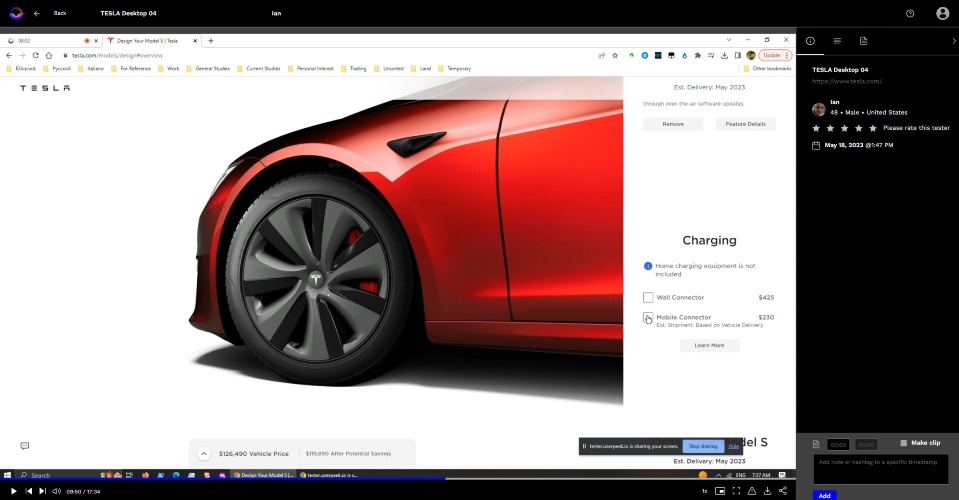Switch to the transcript list tab
The height and width of the screenshot is (500, 959).
[837, 41]
